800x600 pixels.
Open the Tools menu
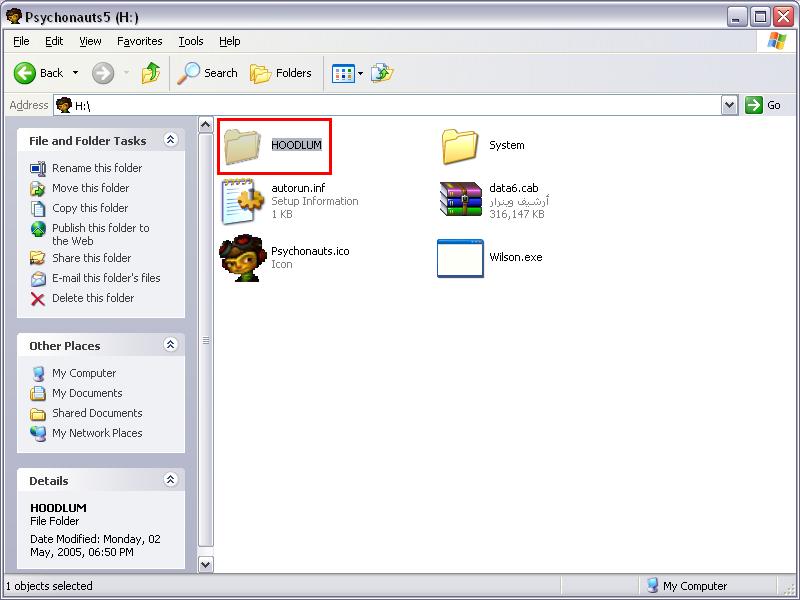[190, 41]
